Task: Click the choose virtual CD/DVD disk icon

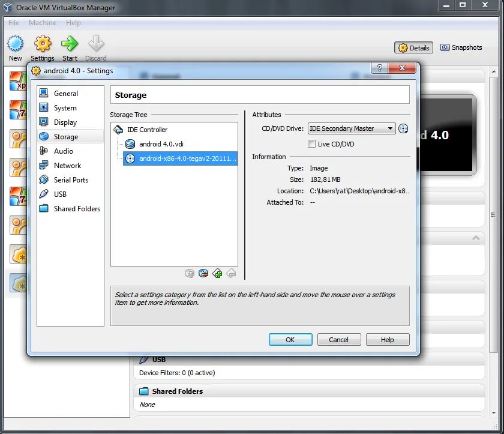Action: pos(403,128)
